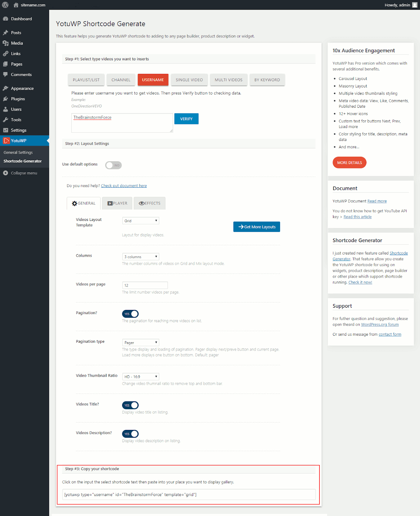Open General Settings submenu item

pos(18,153)
